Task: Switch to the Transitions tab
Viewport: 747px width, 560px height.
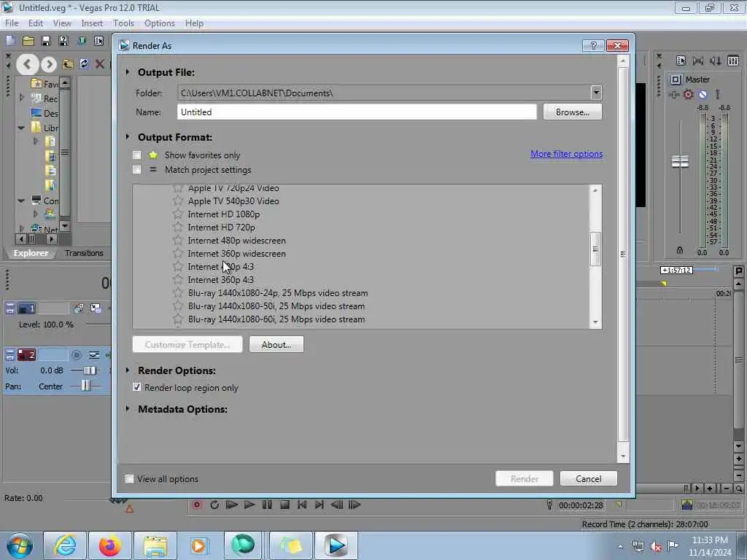Action: pyautogui.click(x=84, y=253)
